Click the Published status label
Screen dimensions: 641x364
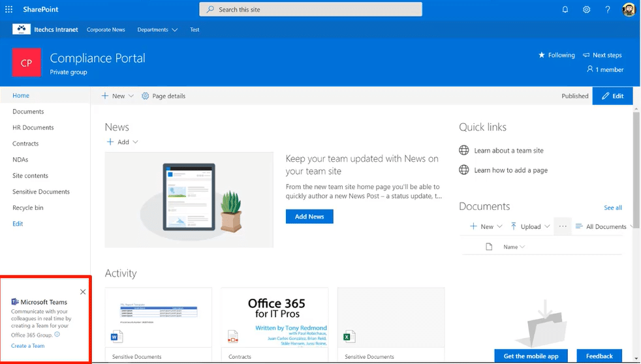pos(575,96)
